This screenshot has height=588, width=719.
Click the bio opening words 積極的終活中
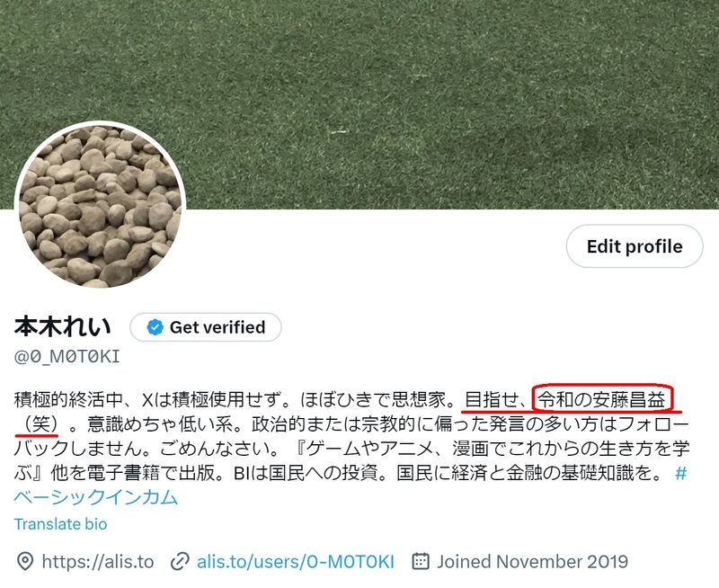pyautogui.click(x=68, y=400)
